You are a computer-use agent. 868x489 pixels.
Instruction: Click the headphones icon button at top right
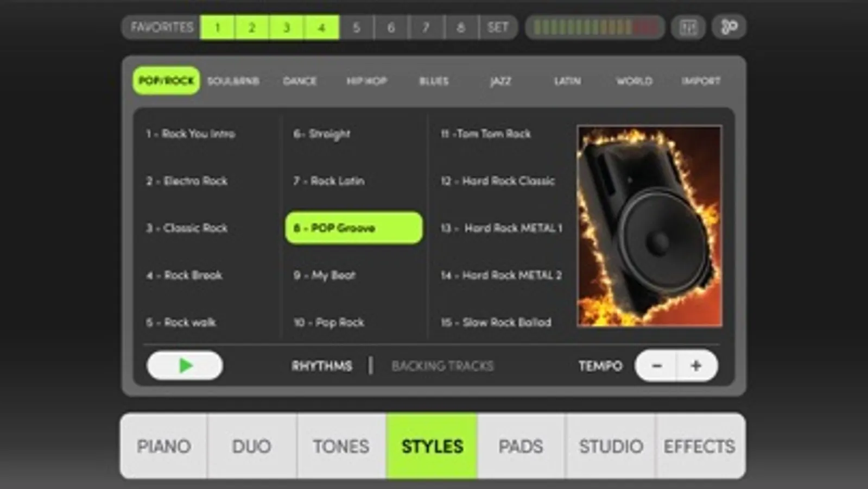click(728, 27)
